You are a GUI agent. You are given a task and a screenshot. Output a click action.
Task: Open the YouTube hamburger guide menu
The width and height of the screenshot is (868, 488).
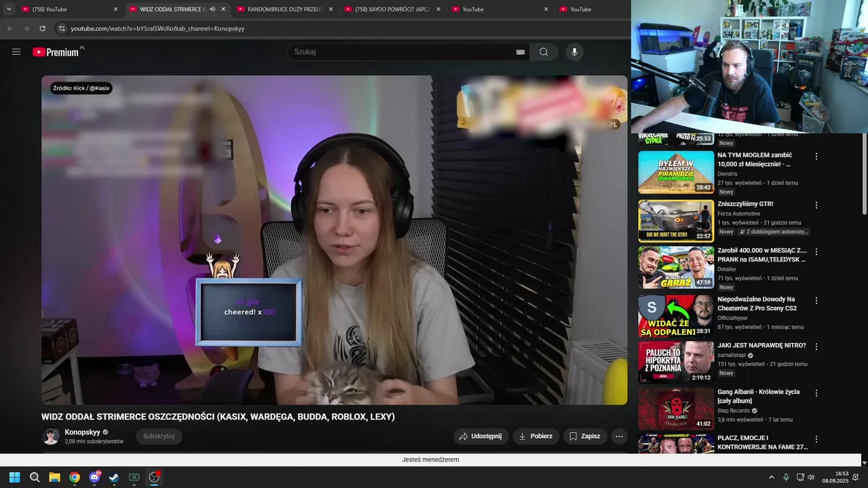click(16, 52)
